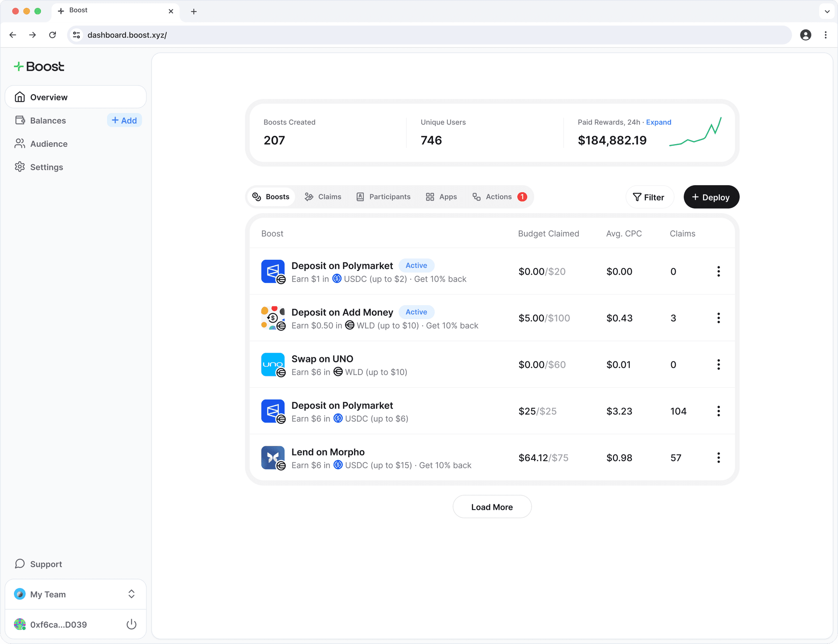
Task: Open the Balances sidebar icon
Action: point(20,121)
